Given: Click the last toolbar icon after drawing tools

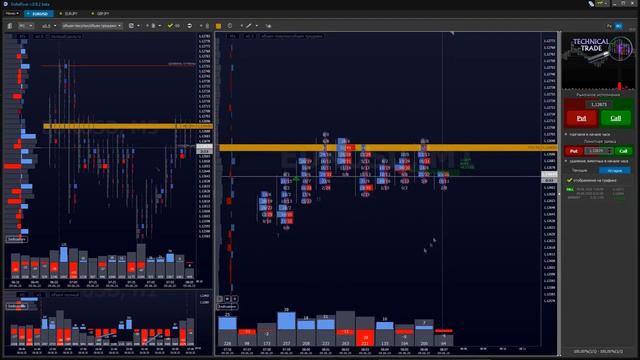Looking at the screenshot, I should coord(268,26).
